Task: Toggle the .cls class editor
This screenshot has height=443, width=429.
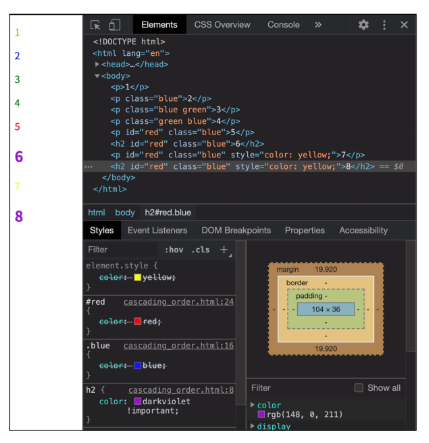Action: pos(201,250)
